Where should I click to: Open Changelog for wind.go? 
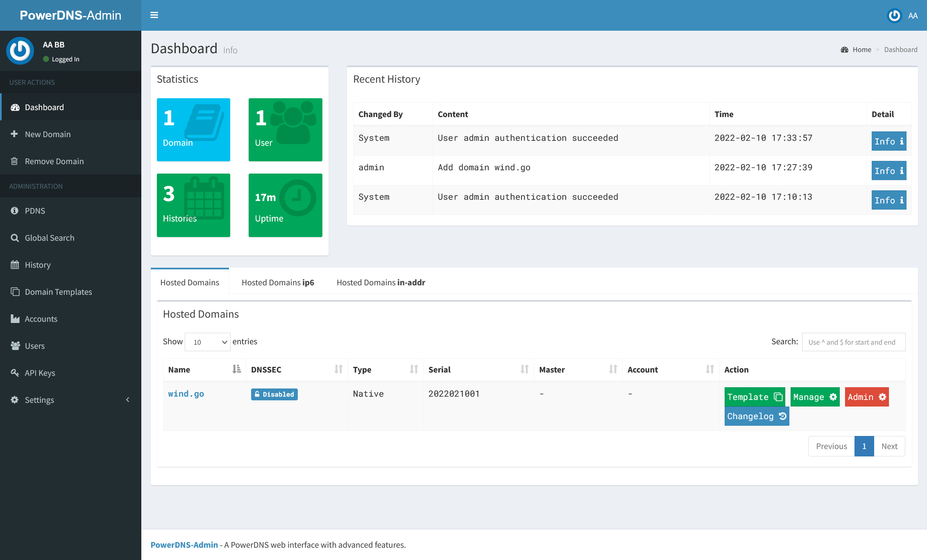tap(757, 416)
